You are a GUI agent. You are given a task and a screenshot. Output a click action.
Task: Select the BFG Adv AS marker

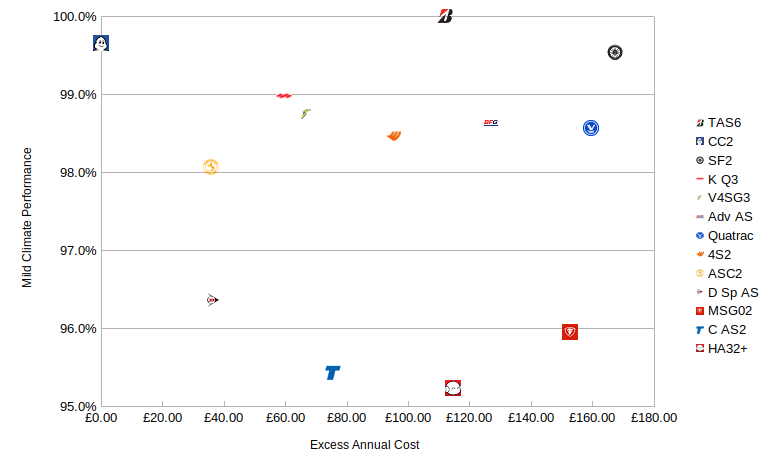point(491,123)
